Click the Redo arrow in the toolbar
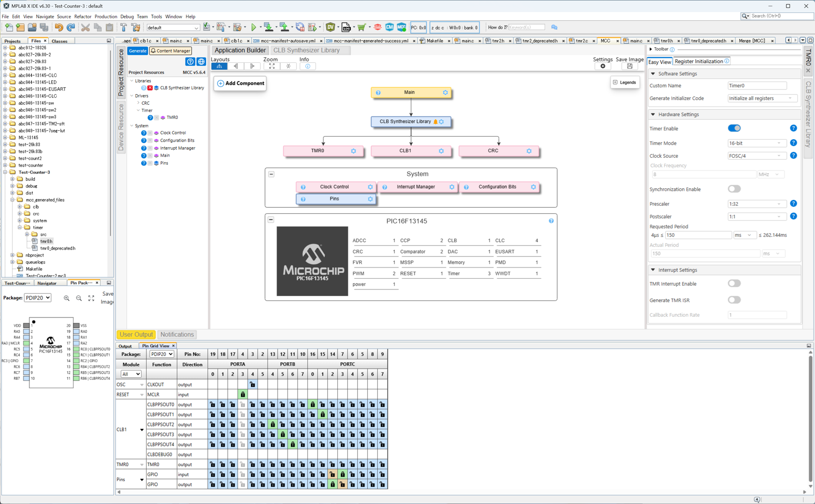 pyautogui.click(x=71, y=27)
